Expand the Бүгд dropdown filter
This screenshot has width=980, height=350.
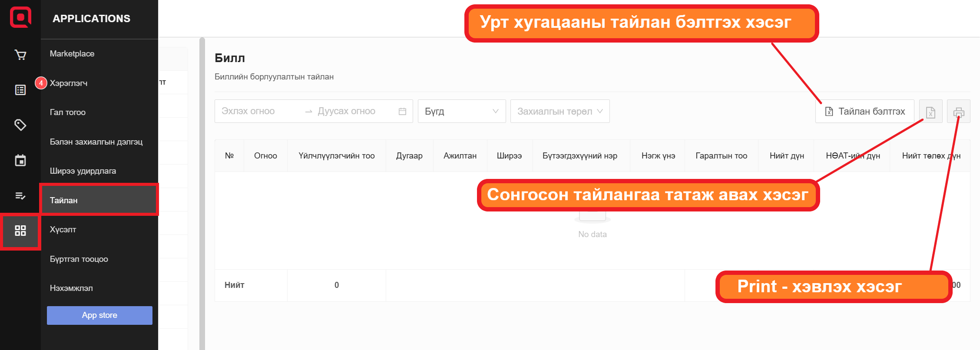461,112
